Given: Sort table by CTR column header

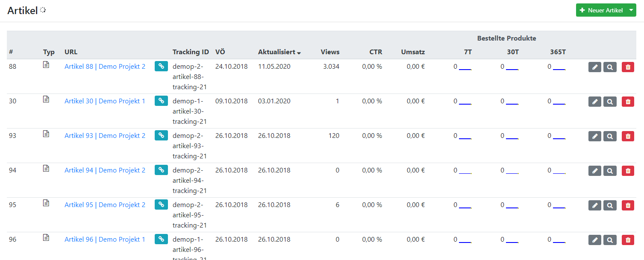Looking at the screenshot, I should click(x=376, y=52).
